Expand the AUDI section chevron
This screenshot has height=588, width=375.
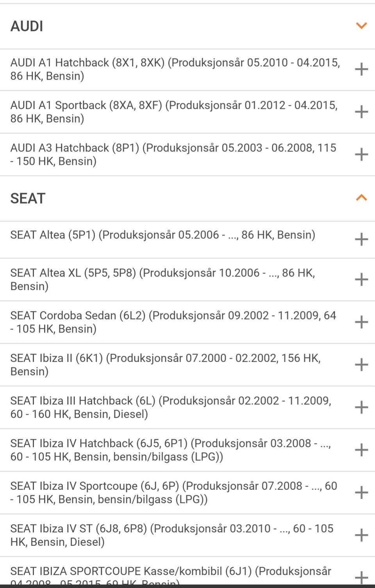pyautogui.click(x=361, y=26)
